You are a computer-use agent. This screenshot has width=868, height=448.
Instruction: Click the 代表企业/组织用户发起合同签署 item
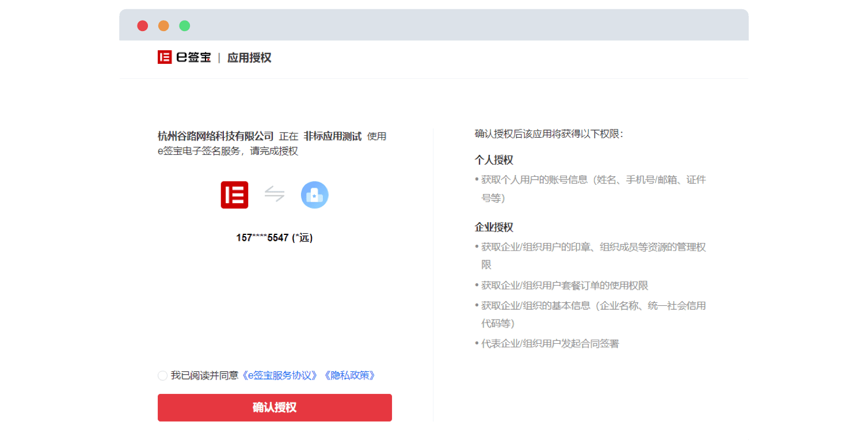547,344
